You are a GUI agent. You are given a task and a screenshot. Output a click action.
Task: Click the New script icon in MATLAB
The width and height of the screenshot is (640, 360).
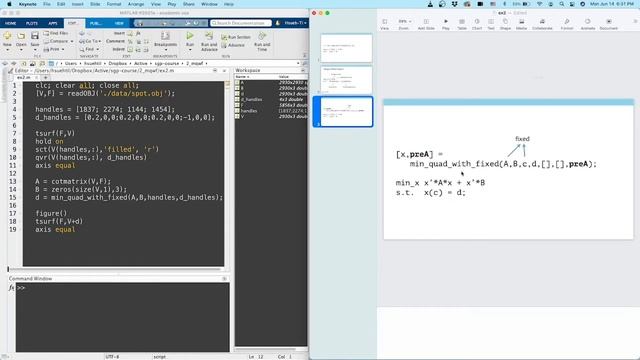tap(7, 36)
